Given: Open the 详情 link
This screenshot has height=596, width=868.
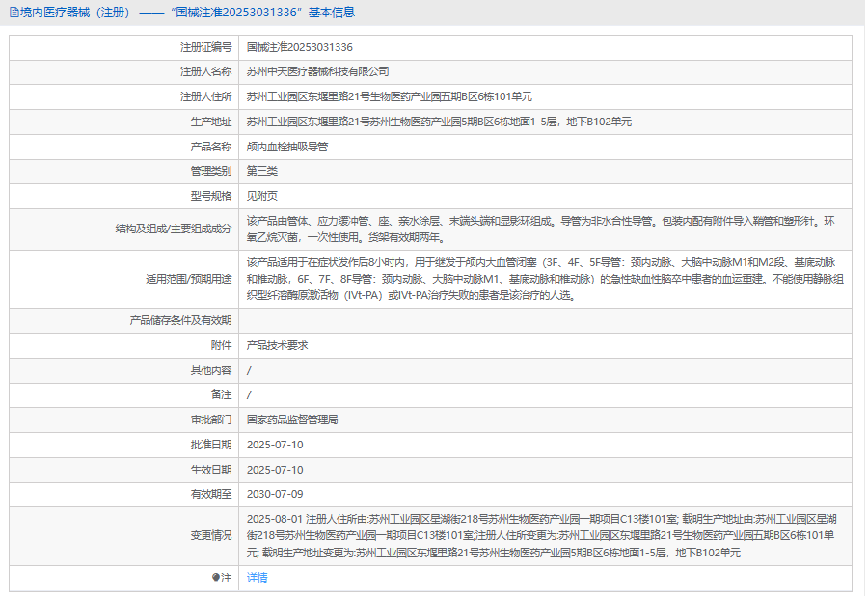Looking at the screenshot, I should point(257,578).
